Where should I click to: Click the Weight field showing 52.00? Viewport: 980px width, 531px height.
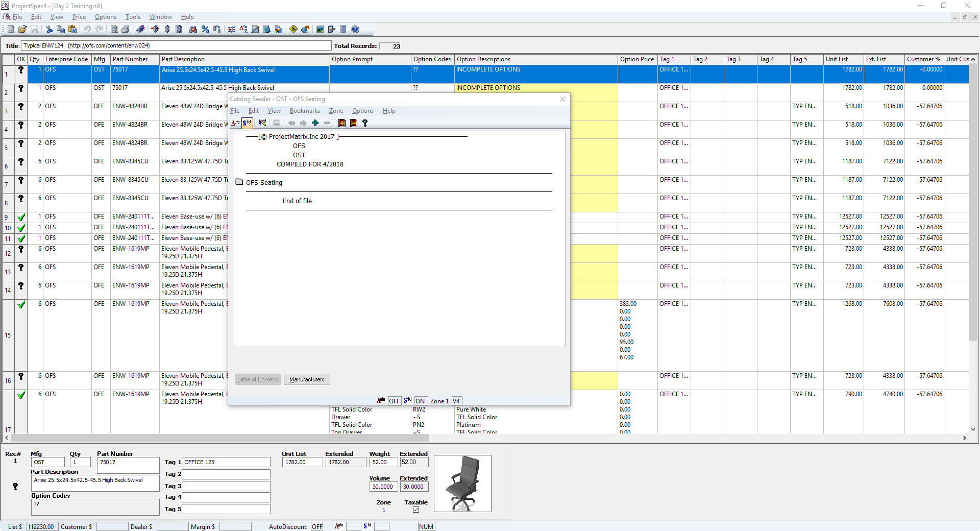point(384,462)
